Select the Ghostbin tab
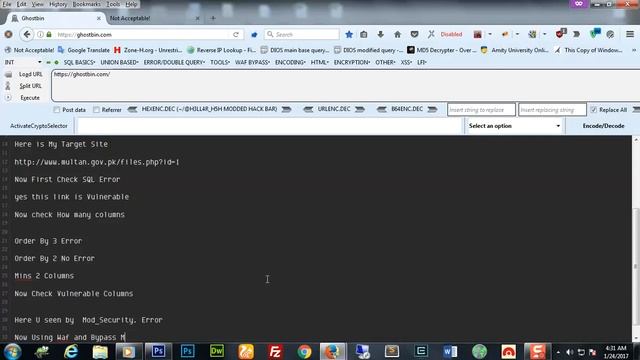Image resolution: width=640 pixels, height=360 pixels. (x=56, y=18)
